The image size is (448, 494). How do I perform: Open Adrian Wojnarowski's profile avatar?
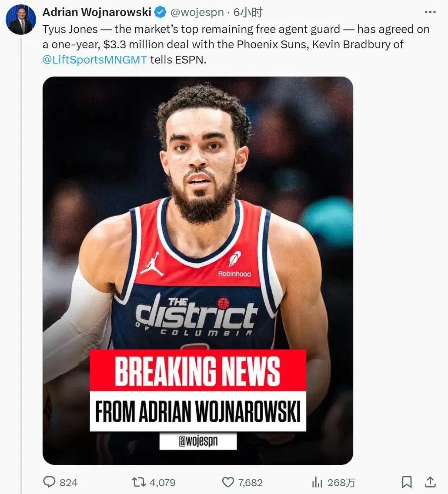pos(21,20)
